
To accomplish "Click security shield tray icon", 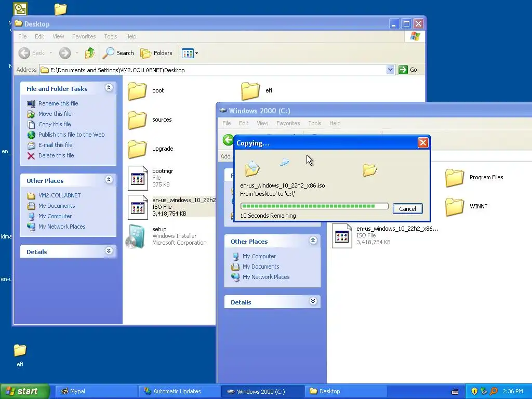I will [474, 391].
